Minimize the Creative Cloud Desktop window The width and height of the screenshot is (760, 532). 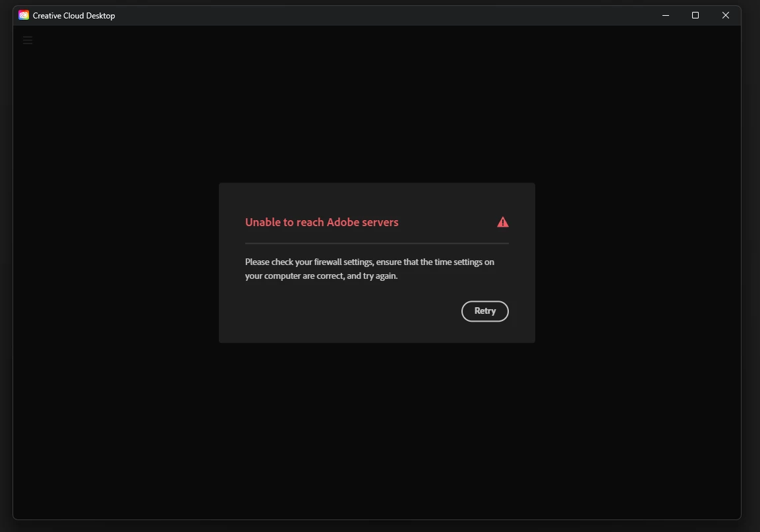(x=666, y=16)
